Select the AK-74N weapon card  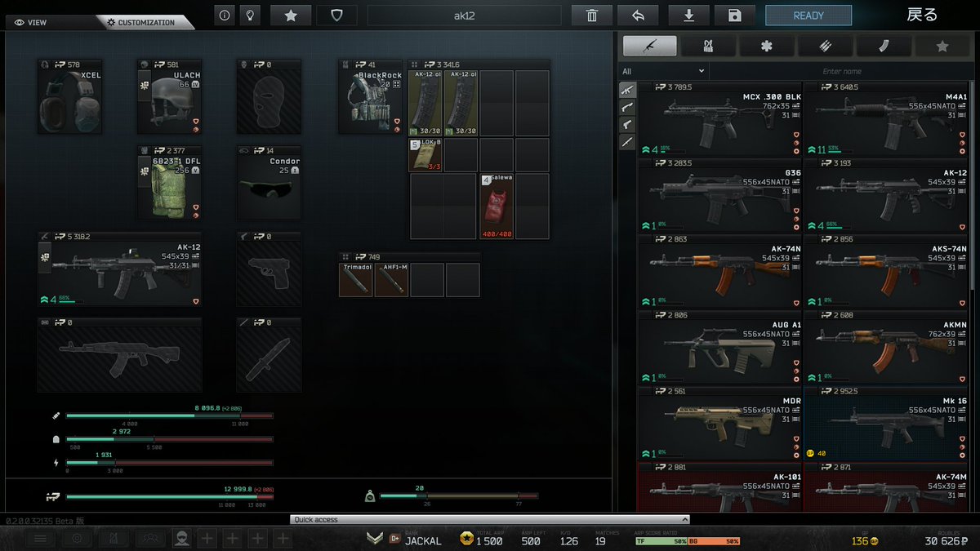tap(719, 271)
